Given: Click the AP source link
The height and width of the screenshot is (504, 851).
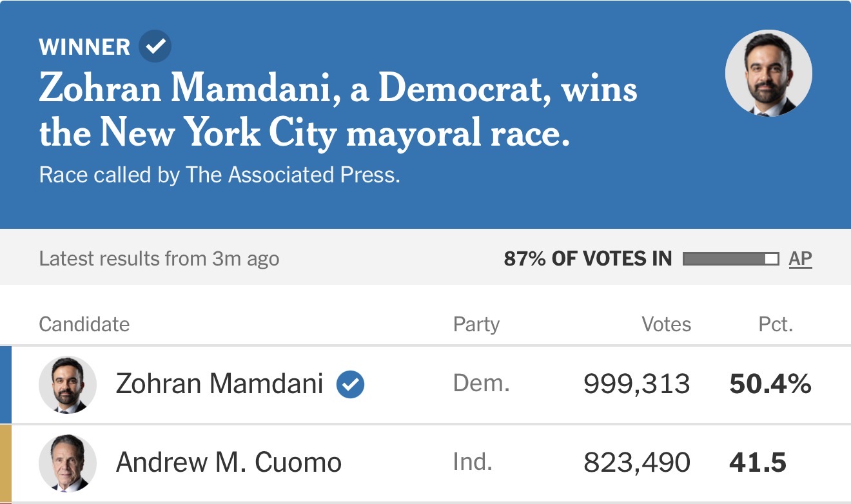Looking at the screenshot, I should [x=800, y=259].
